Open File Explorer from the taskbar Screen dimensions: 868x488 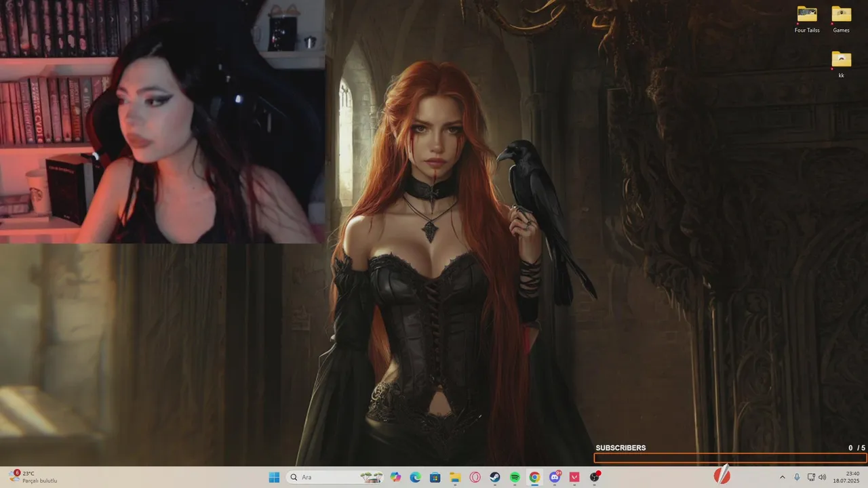(x=455, y=477)
